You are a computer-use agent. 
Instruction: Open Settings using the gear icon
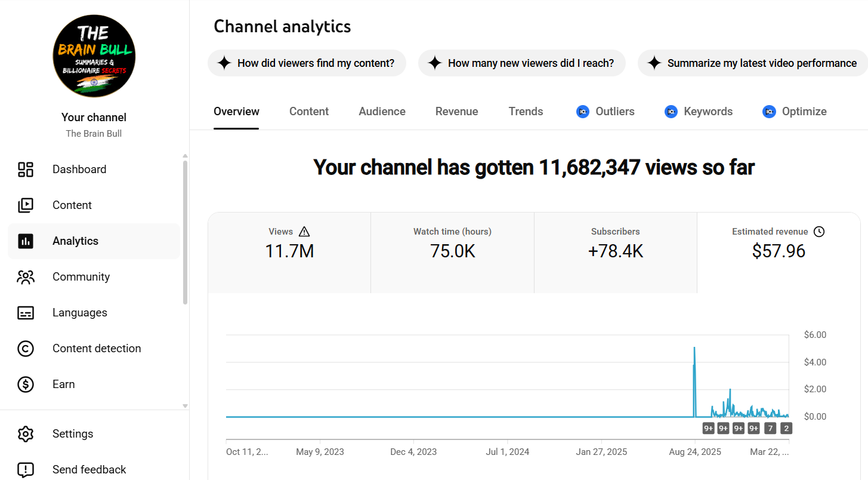pos(26,434)
